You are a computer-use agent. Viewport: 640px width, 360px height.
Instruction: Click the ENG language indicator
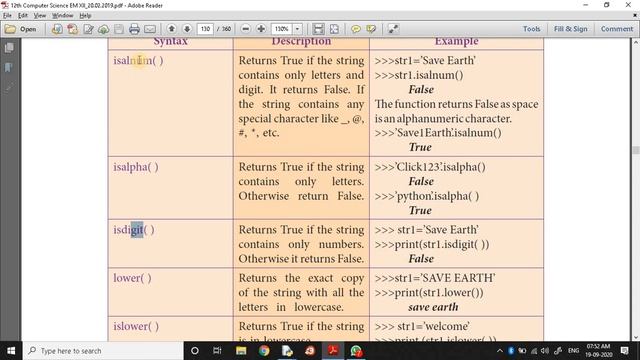click(x=573, y=351)
